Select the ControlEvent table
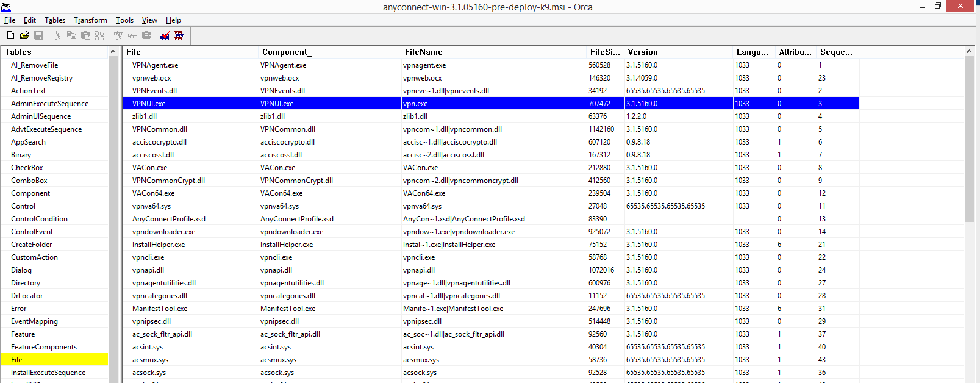This screenshot has height=383, width=980. 32,232
